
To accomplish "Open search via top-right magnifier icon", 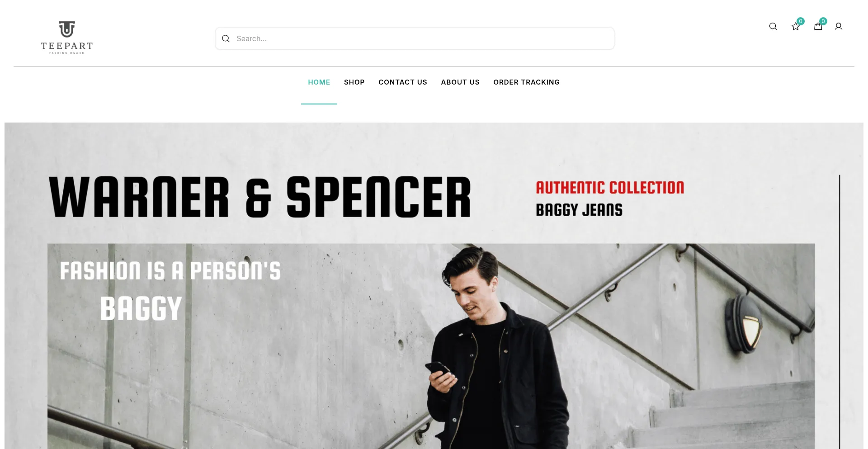I will [773, 26].
